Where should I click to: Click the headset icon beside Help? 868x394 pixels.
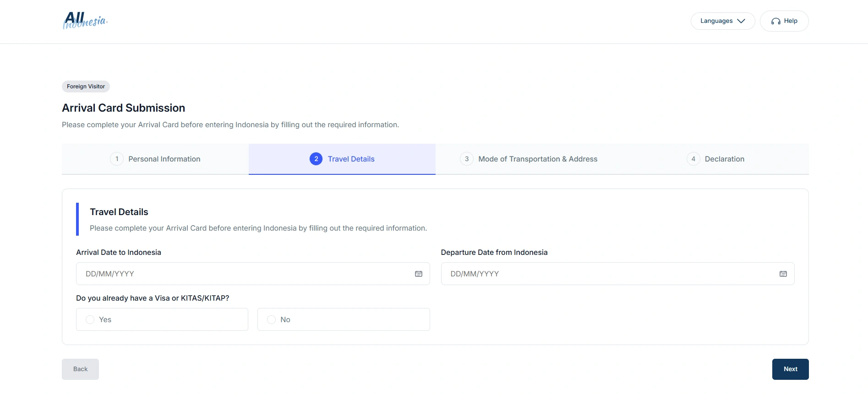click(x=775, y=21)
